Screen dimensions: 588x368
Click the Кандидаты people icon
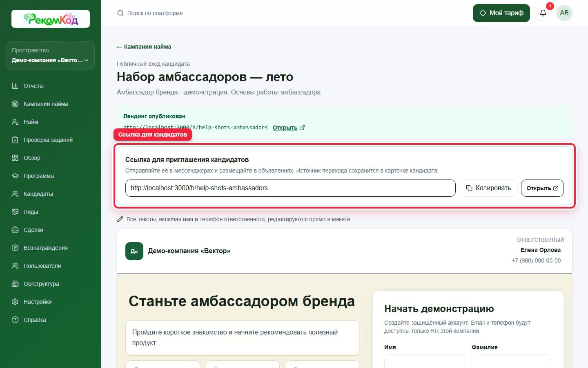pyautogui.click(x=15, y=194)
